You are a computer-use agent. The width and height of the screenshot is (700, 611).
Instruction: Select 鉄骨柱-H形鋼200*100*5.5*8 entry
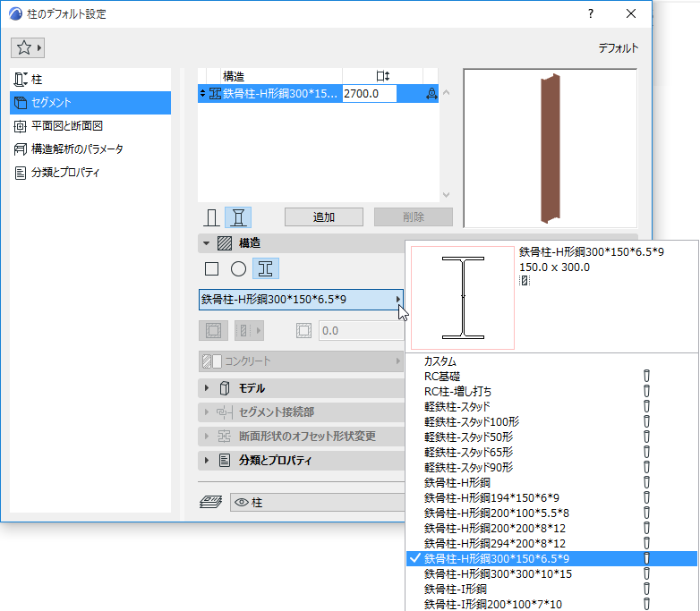click(x=551, y=513)
